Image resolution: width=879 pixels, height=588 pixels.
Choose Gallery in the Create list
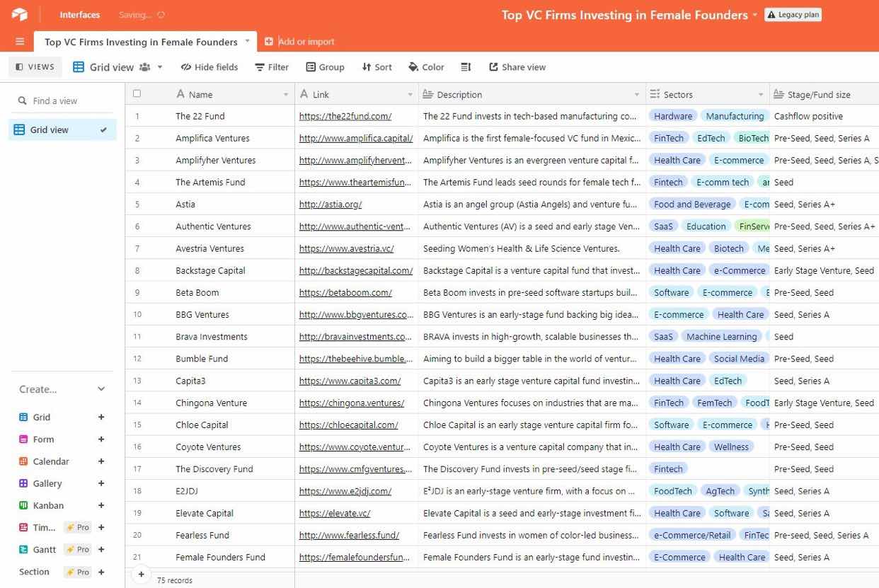(x=47, y=483)
